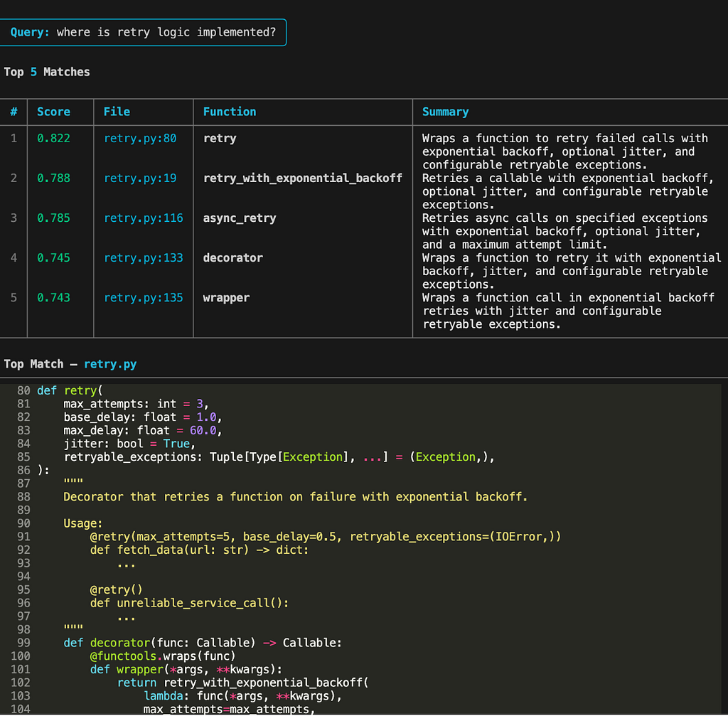Click 'Usage:' on line 90
Viewport: 728px width, 716px height.
[83, 524]
